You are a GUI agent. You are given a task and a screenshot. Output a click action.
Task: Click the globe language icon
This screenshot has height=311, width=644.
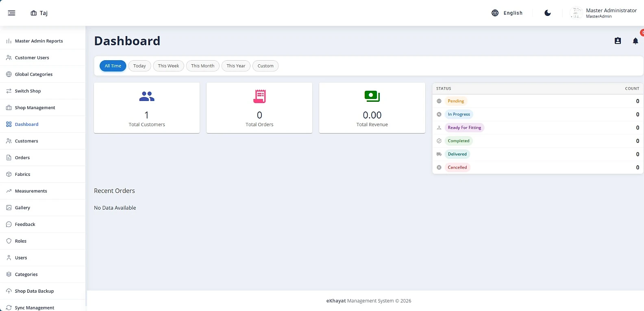point(495,13)
